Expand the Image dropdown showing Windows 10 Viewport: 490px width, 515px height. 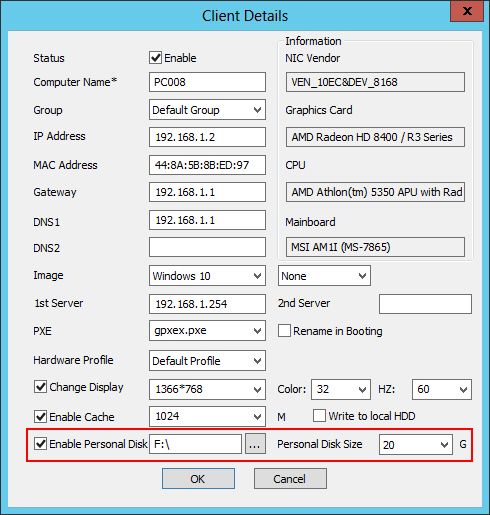point(207,276)
